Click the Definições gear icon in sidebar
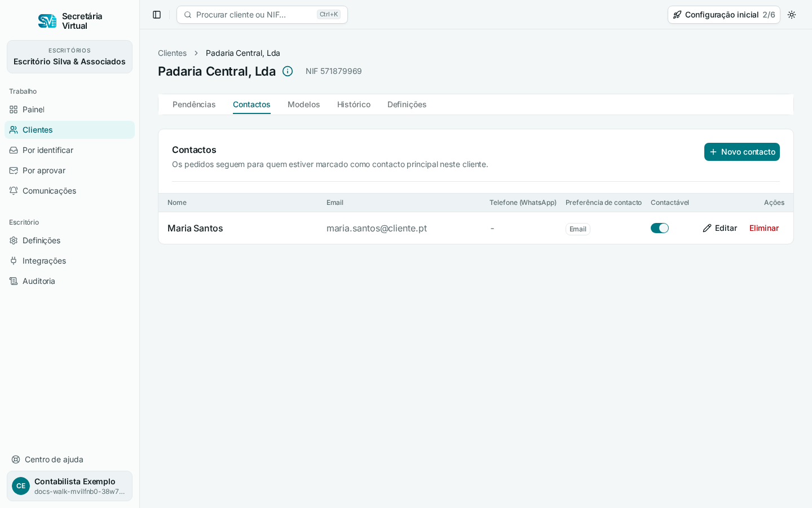This screenshot has width=812, height=508. [x=14, y=240]
